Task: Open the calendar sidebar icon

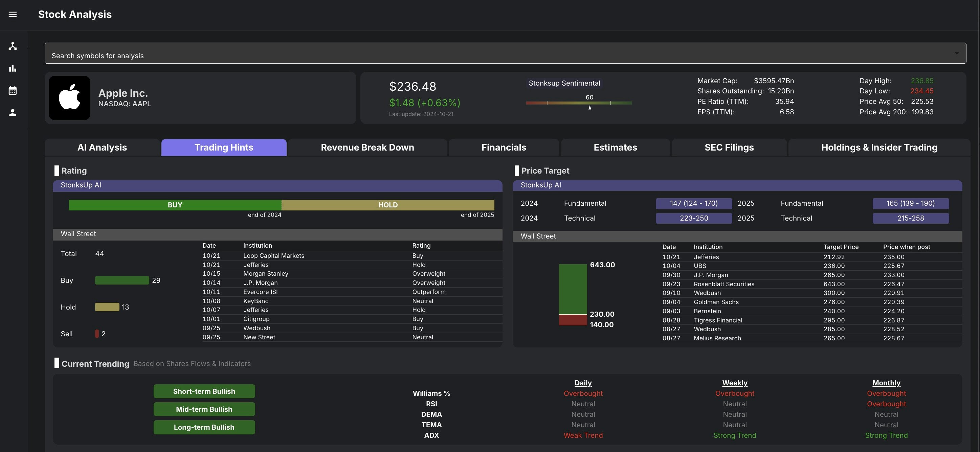Action: point(13,91)
